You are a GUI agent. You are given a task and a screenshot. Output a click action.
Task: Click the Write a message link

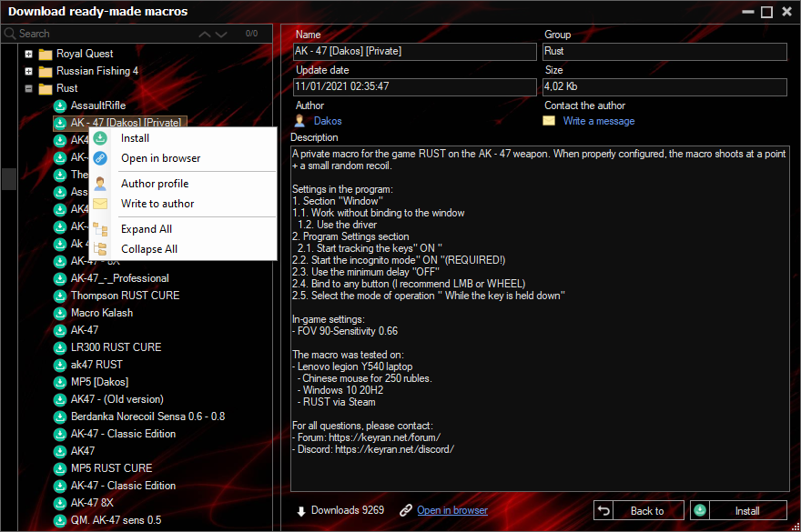[x=599, y=121]
